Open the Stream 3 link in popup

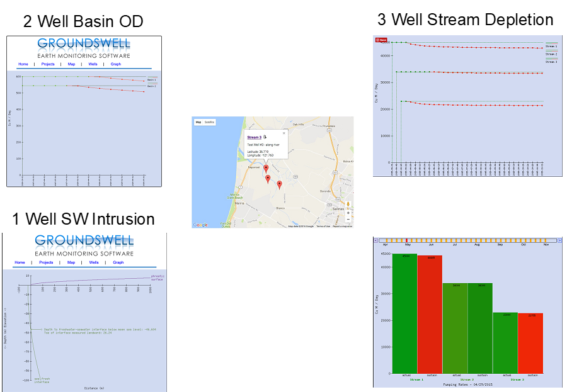(x=253, y=137)
